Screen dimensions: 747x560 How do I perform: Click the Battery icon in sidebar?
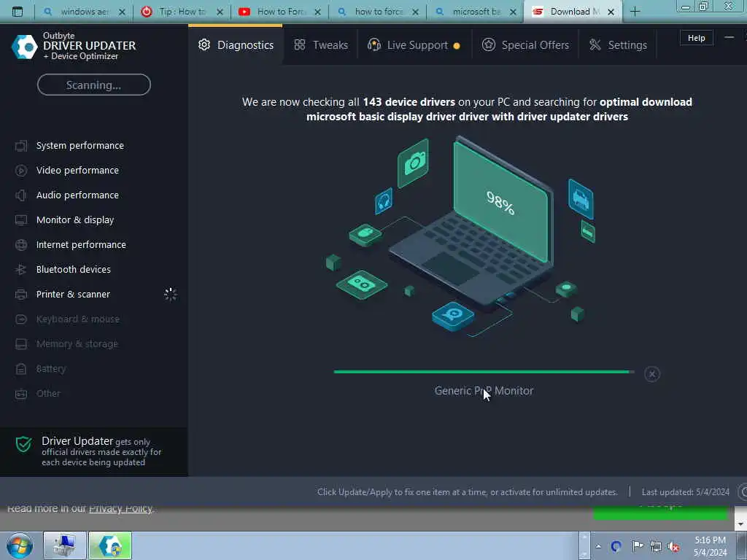(21, 368)
